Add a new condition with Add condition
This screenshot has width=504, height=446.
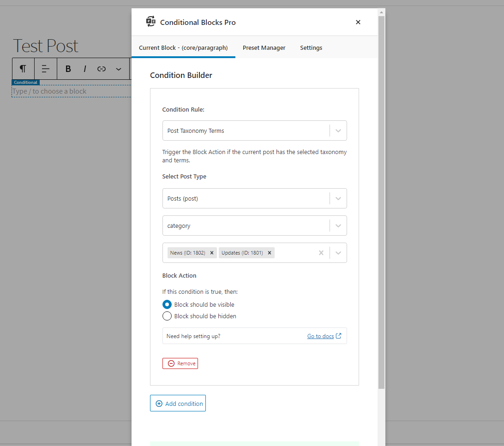[178, 403]
